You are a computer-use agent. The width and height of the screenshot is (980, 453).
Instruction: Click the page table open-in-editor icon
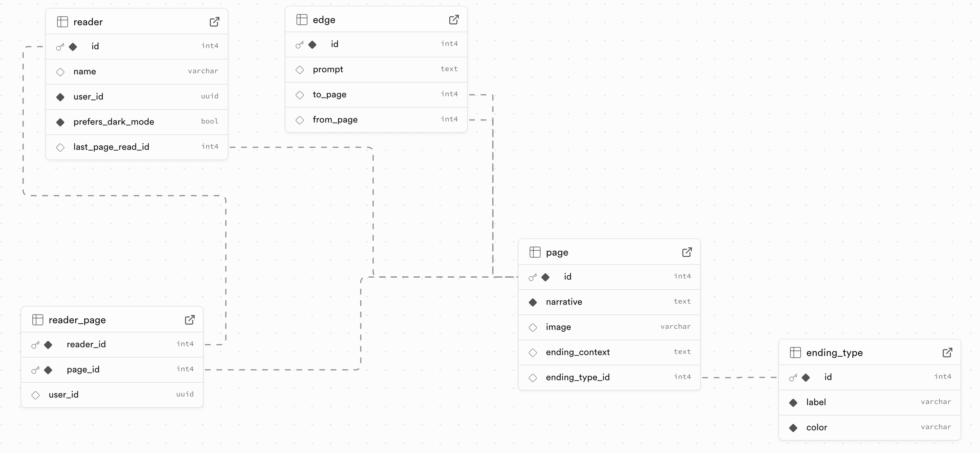pos(687,252)
